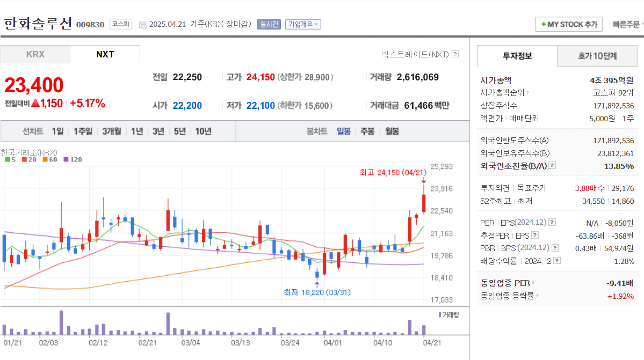Viewport: 644px width, 360px height.
Task: Show the 3개월 line chart
Action: 112,131
